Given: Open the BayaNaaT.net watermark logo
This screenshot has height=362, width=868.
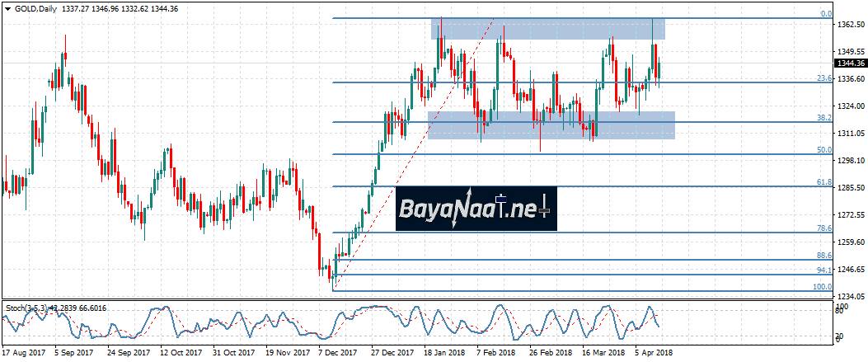Looking at the screenshot, I should (476, 208).
